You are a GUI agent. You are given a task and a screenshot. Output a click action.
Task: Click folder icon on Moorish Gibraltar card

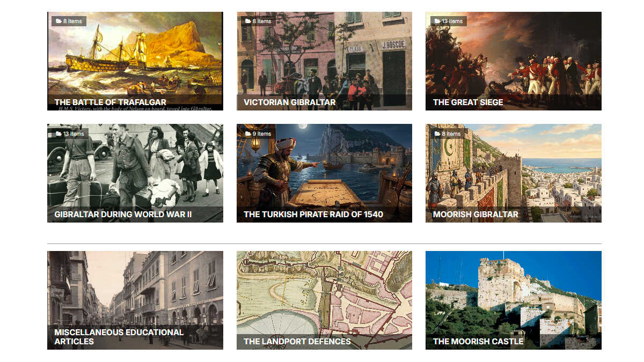(x=437, y=134)
